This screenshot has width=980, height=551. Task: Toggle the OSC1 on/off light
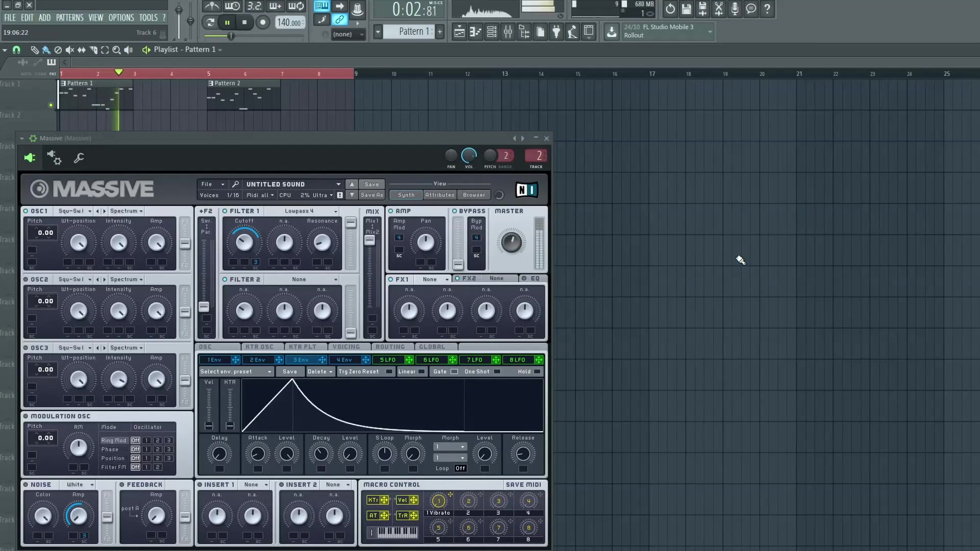pyautogui.click(x=26, y=211)
